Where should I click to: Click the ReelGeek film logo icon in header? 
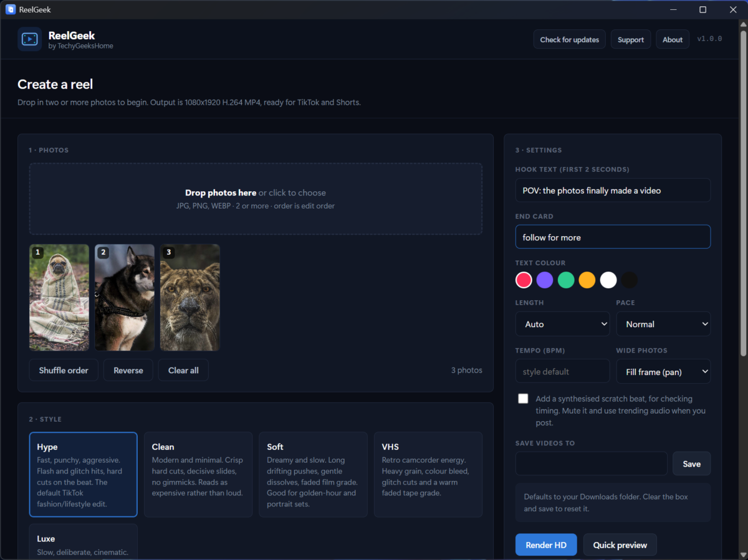[x=29, y=39]
